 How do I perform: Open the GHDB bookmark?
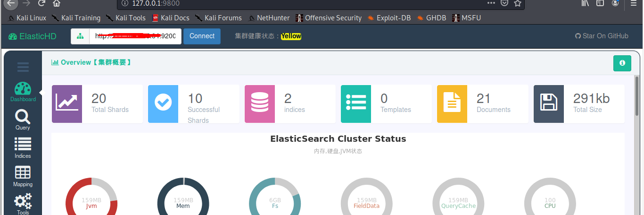pyautogui.click(x=431, y=18)
